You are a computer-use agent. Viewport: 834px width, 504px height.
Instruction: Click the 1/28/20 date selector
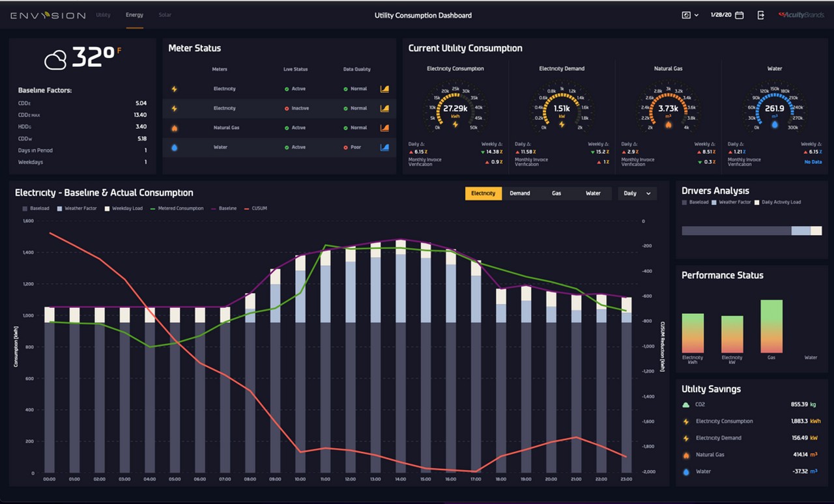pyautogui.click(x=721, y=15)
